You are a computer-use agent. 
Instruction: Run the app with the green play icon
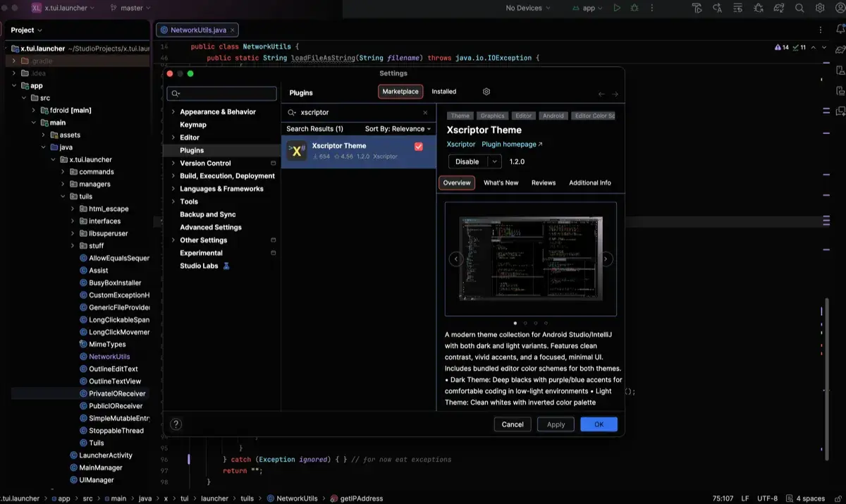click(x=617, y=8)
